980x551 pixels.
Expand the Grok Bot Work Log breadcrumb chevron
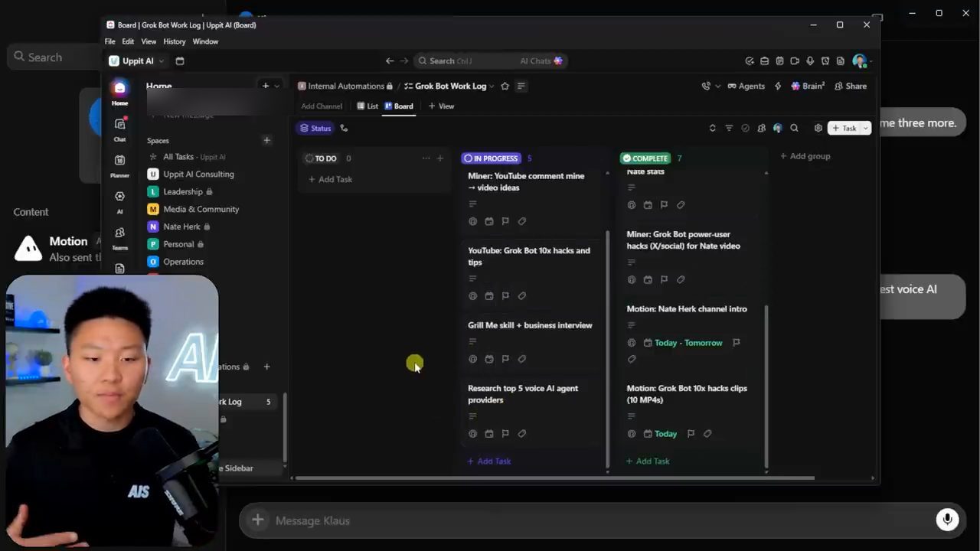click(492, 86)
